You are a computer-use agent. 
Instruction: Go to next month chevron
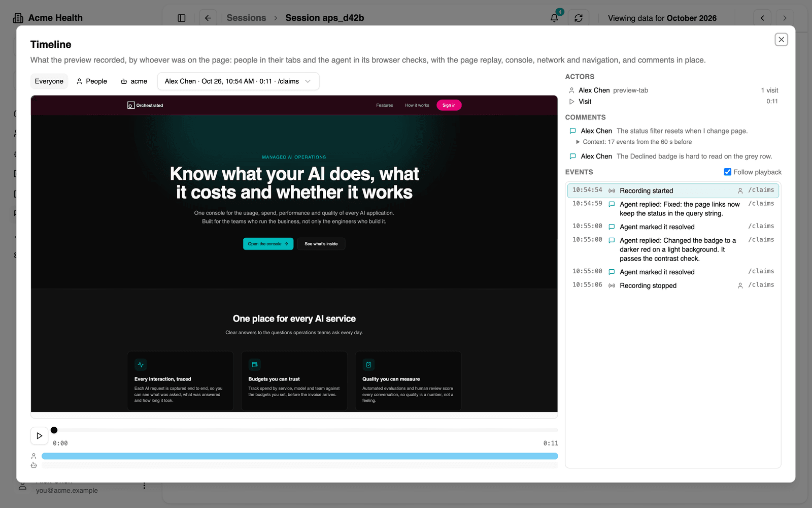[785, 18]
